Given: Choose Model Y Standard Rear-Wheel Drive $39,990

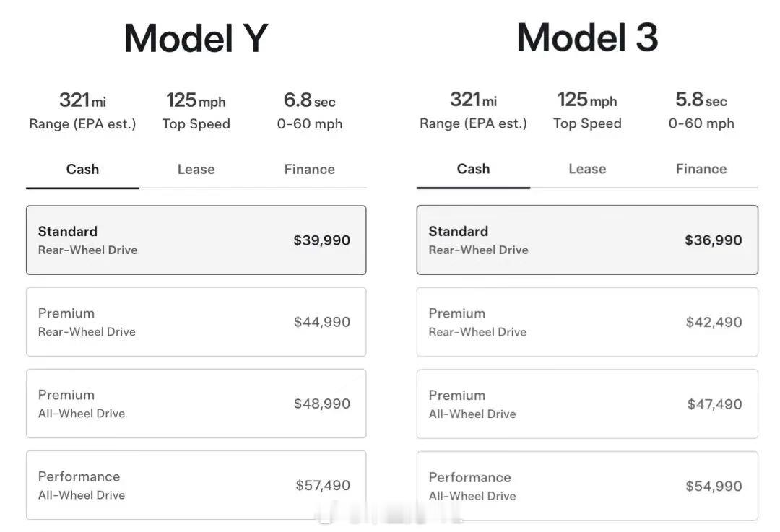Looking at the screenshot, I should point(196,240).
